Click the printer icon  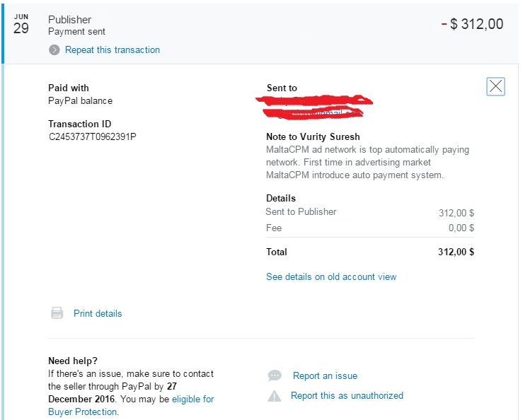[x=57, y=313]
